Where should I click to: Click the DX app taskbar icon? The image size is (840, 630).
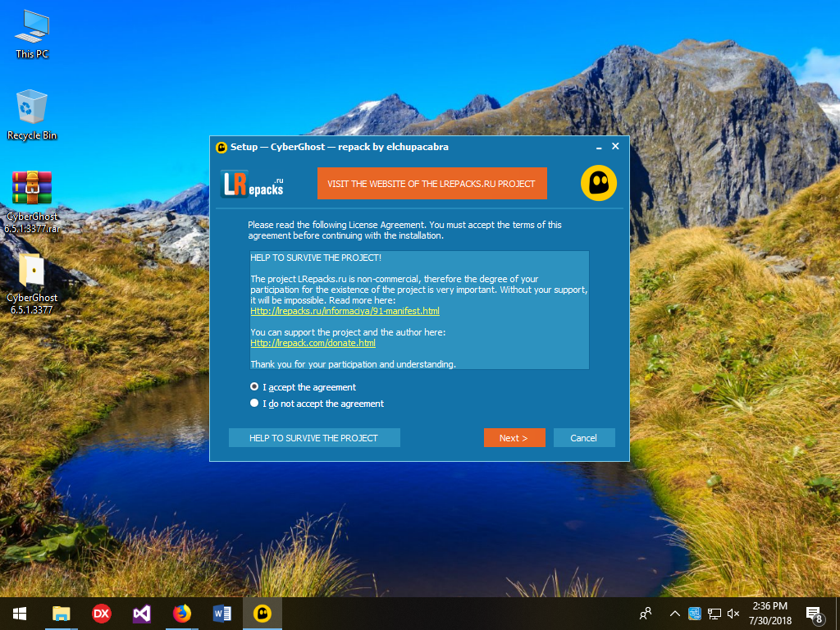(x=102, y=614)
